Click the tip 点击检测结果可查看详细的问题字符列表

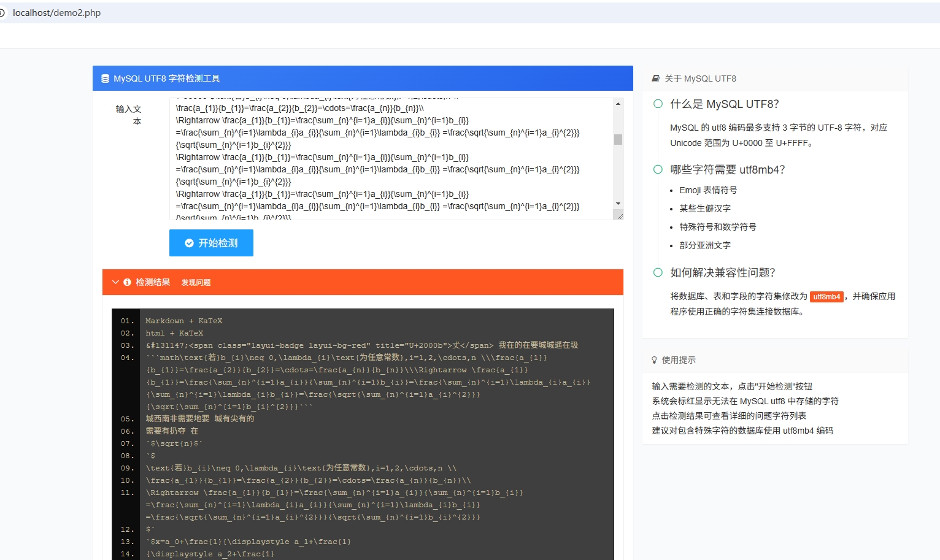click(x=729, y=416)
